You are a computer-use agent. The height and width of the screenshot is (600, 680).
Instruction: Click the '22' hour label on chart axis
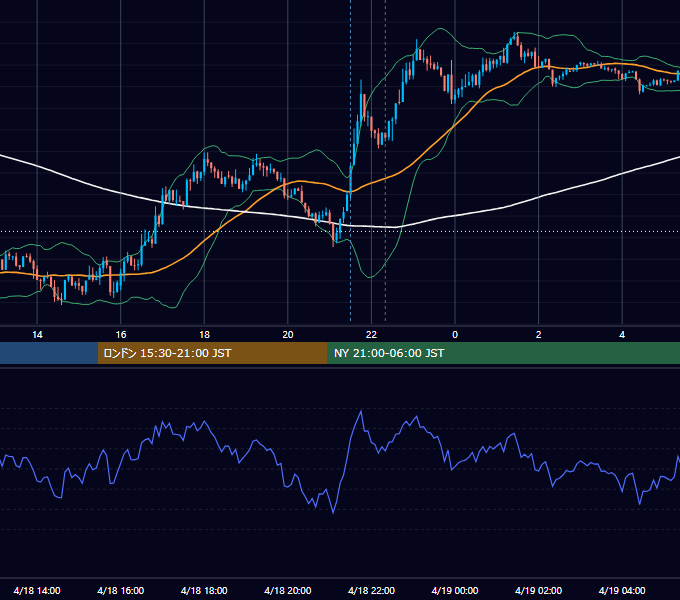click(x=371, y=335)
